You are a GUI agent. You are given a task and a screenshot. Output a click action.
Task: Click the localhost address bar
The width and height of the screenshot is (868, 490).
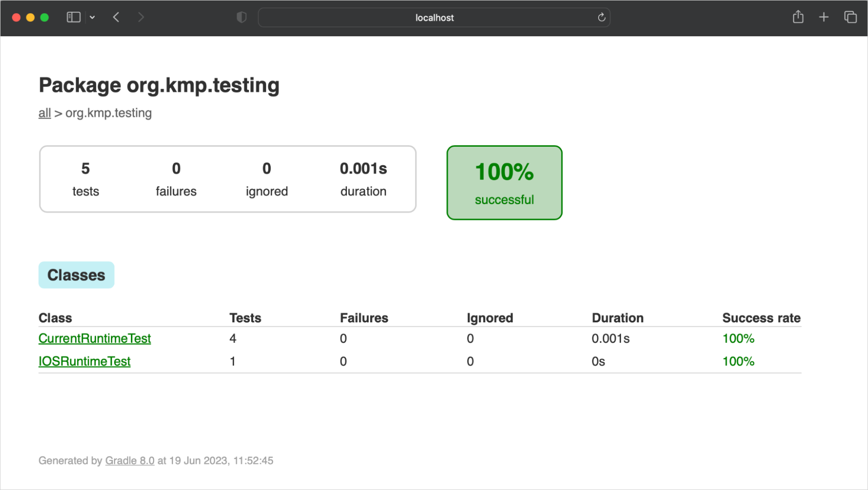point(434,17)
